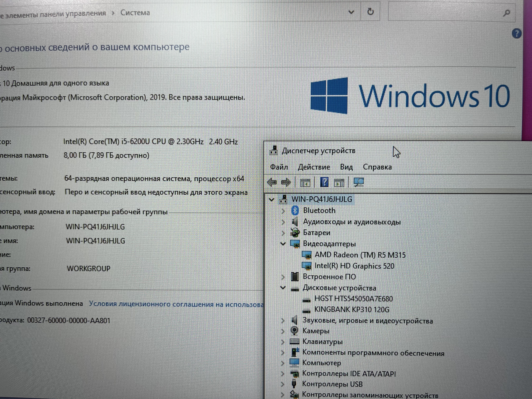532x399 pixels.
Task: Open the Файл menu
Action: 279,167
